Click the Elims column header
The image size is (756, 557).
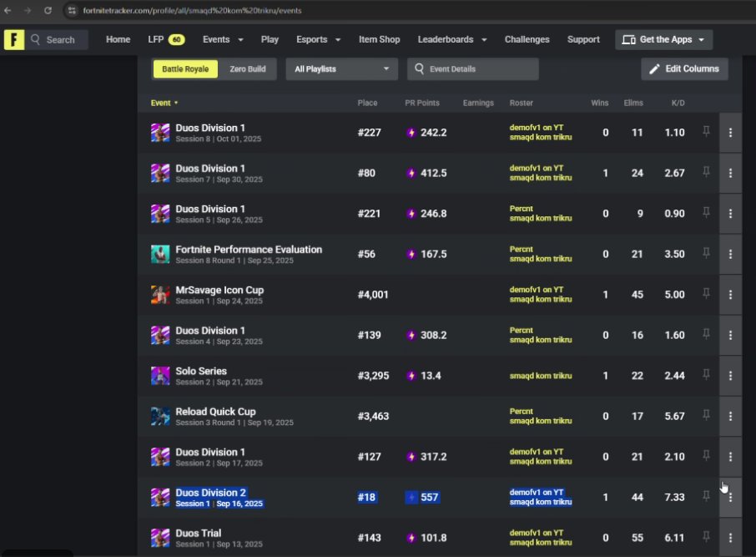pos(633,103)
